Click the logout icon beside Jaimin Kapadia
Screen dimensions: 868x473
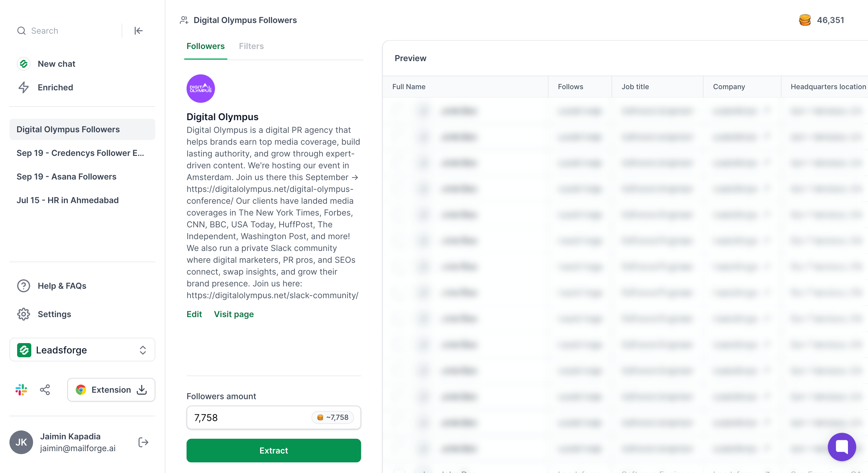(x=143, y=442)
